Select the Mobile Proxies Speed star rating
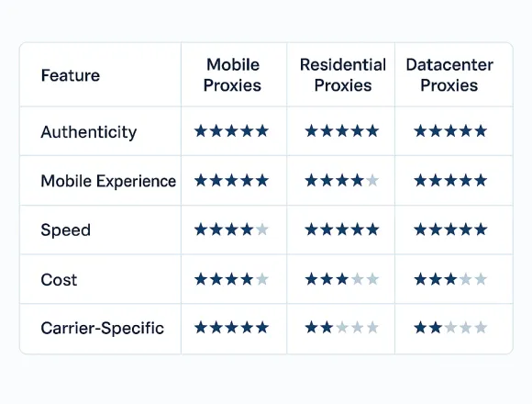The image size is (532, 404). pos(232,230)
